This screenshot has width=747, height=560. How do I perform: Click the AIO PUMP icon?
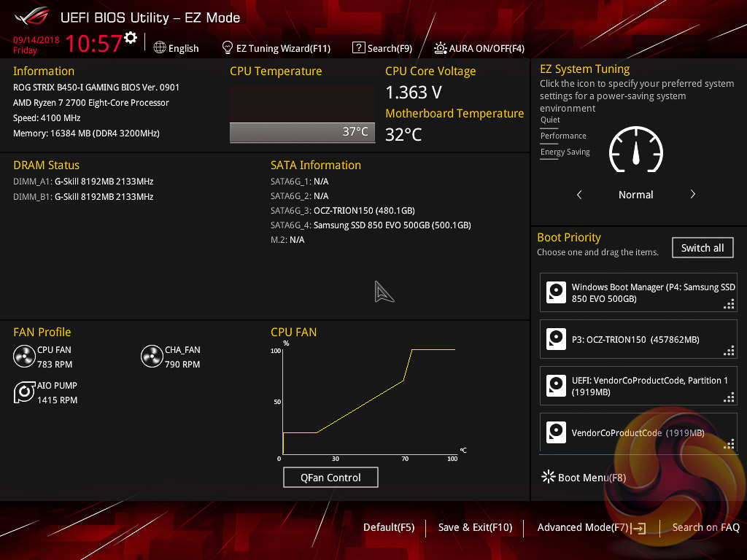tap(24, 392)
